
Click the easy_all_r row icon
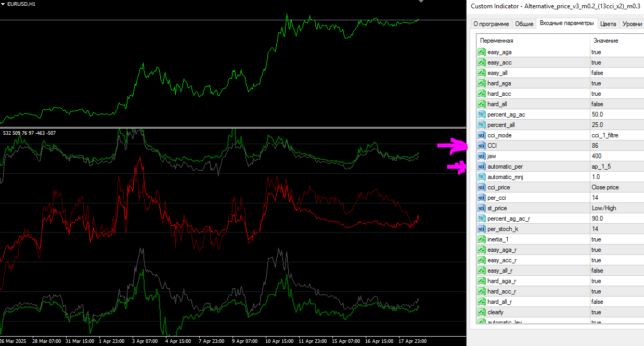click(482, 271)
